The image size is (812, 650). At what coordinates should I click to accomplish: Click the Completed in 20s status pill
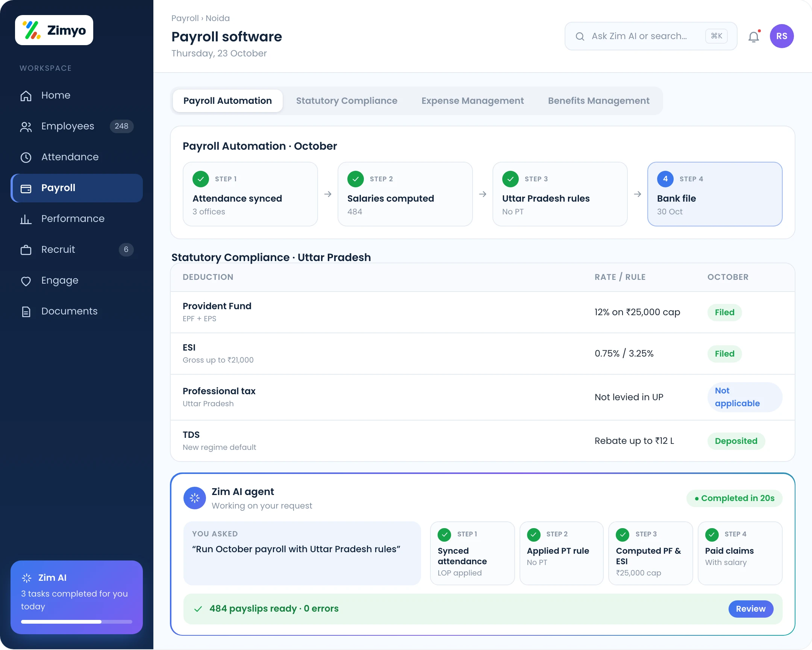pyautogui.click(x=735, y=498)
